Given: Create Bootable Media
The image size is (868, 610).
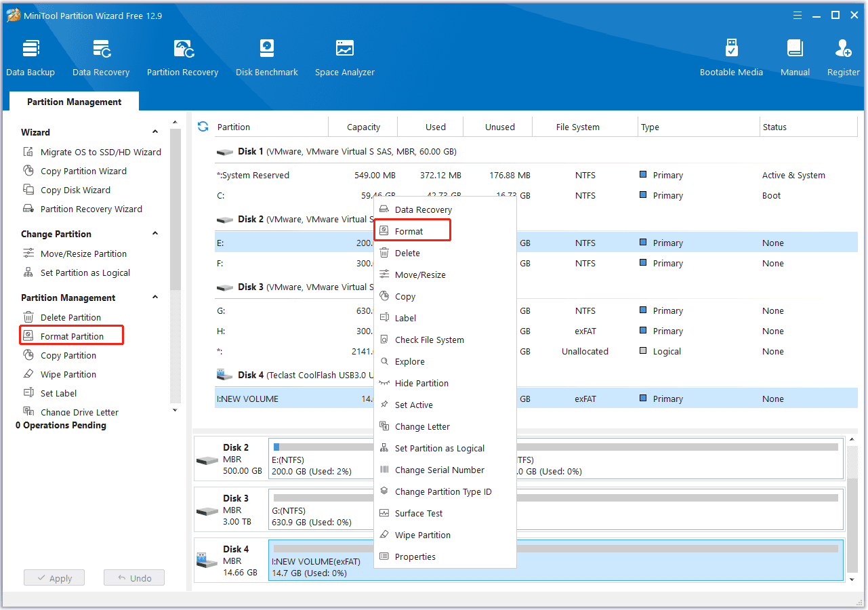Looking at the screenshot, I should (x=731, y=58).
